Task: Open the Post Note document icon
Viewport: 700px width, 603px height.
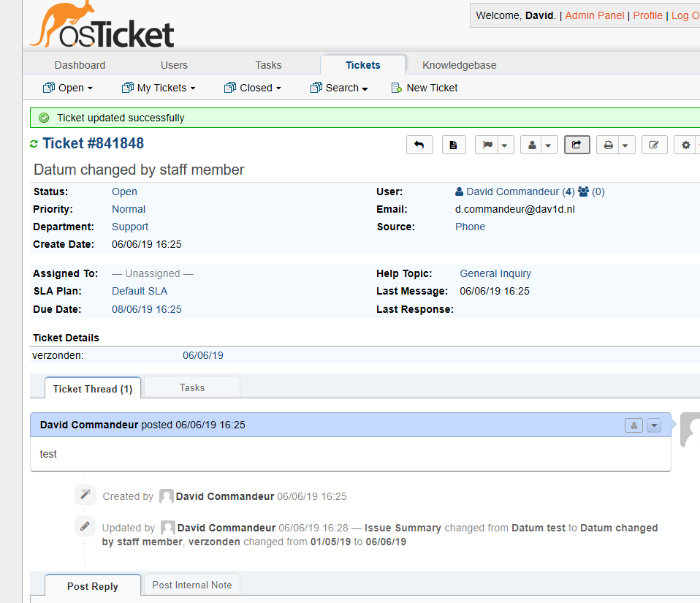Action: tap(454, 144)
